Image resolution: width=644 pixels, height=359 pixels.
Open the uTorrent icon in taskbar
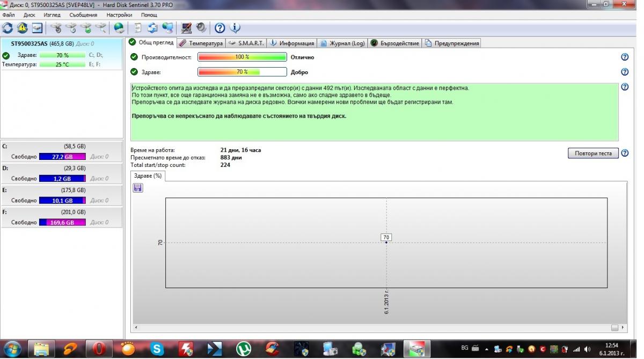click(x=244, y=349)
